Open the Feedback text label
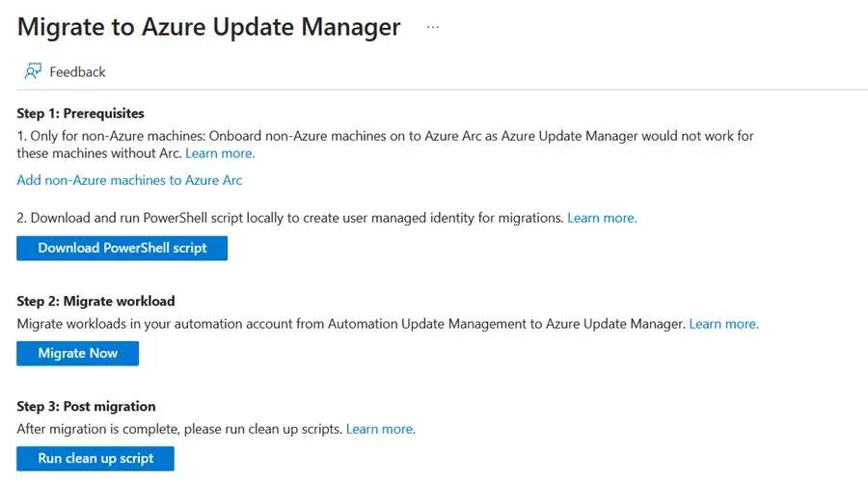The height and width of the screenshot is (482, 868). click(x=77, y=72)
